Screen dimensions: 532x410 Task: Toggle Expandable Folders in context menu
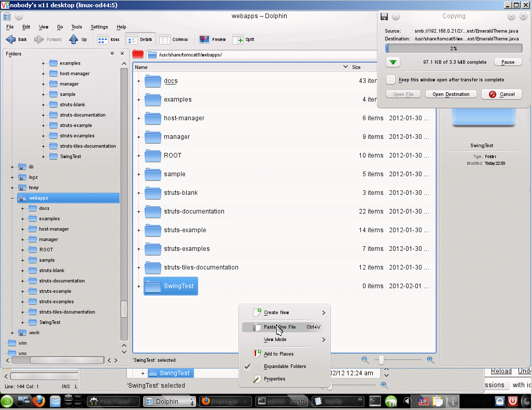[285, 366]
